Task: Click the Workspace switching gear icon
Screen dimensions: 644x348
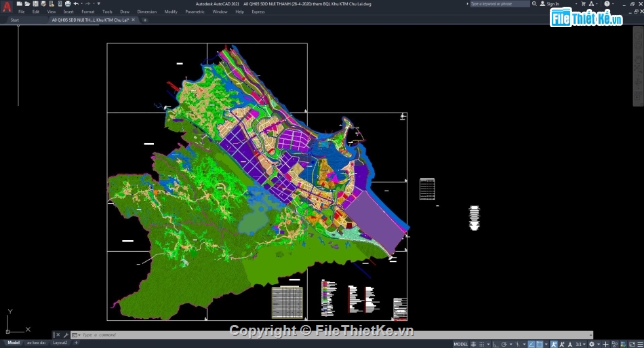Action: 592,344
